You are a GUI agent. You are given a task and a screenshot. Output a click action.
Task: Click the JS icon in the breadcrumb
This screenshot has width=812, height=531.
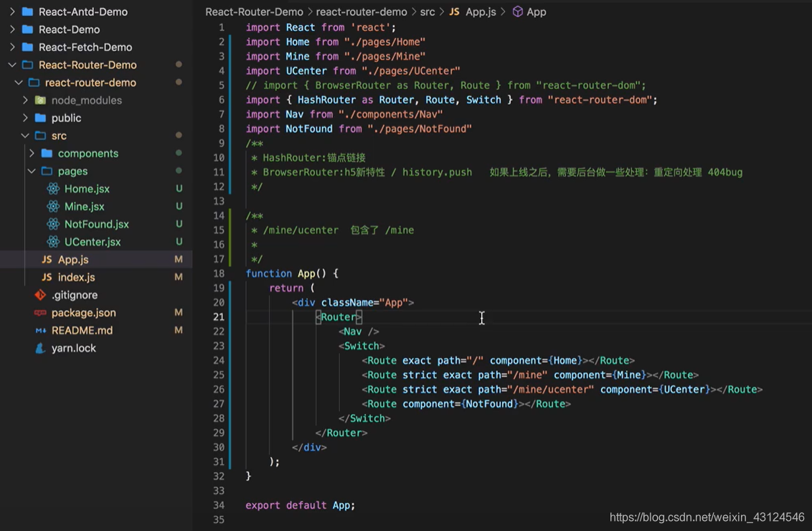pos(454,11)
